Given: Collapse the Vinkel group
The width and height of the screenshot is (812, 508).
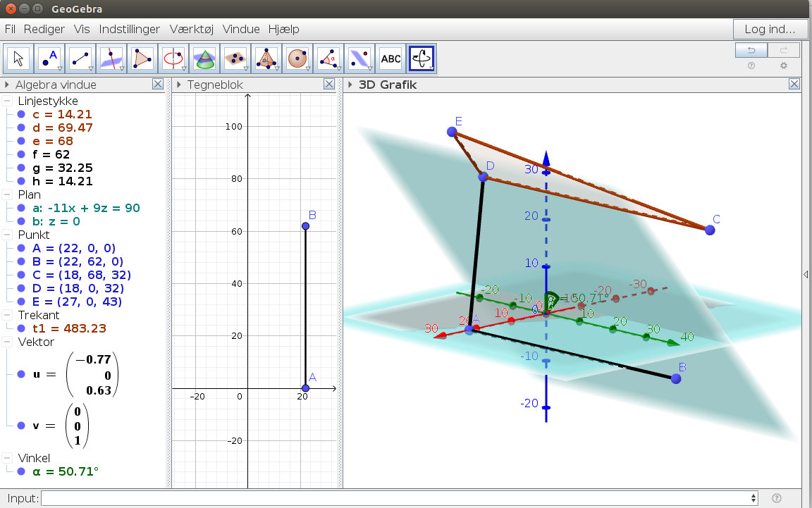Looking at the screenshot, I should (x=7, y=458).
